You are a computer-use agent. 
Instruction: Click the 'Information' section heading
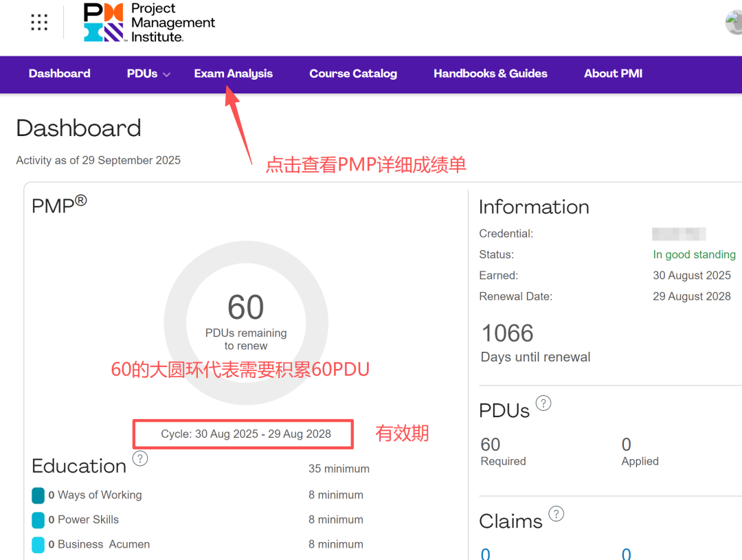(534, 207)
